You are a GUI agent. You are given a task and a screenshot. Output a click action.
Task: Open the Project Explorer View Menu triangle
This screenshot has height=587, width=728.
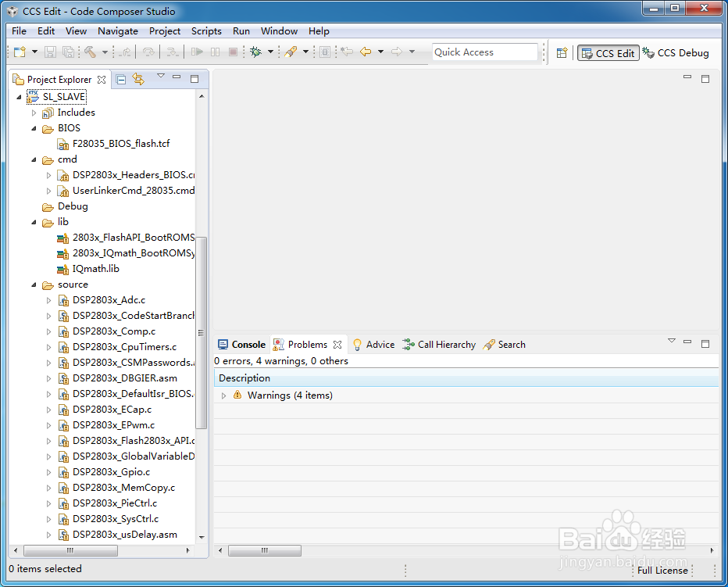coord(161,76)
